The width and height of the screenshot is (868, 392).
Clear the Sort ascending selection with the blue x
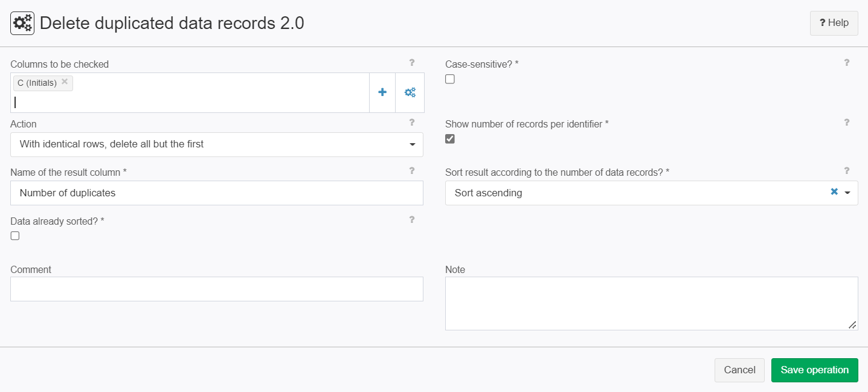[834, 191]
